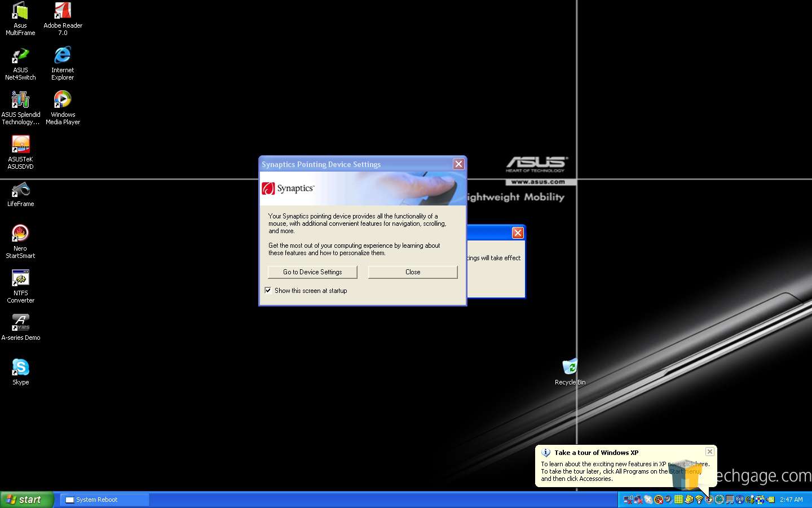812x508 pixels.
Task: Click the multicolored squares tray icon
Action: click(x=760, y=500)
